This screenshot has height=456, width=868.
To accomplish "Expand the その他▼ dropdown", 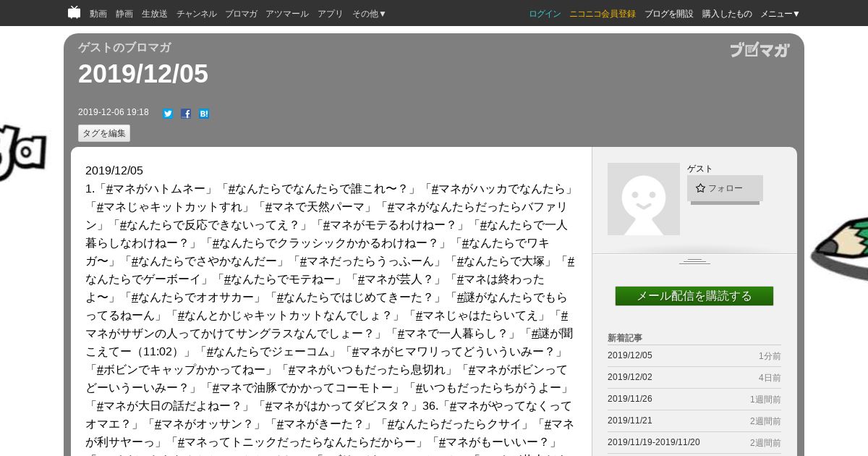I will pos(370,14).
